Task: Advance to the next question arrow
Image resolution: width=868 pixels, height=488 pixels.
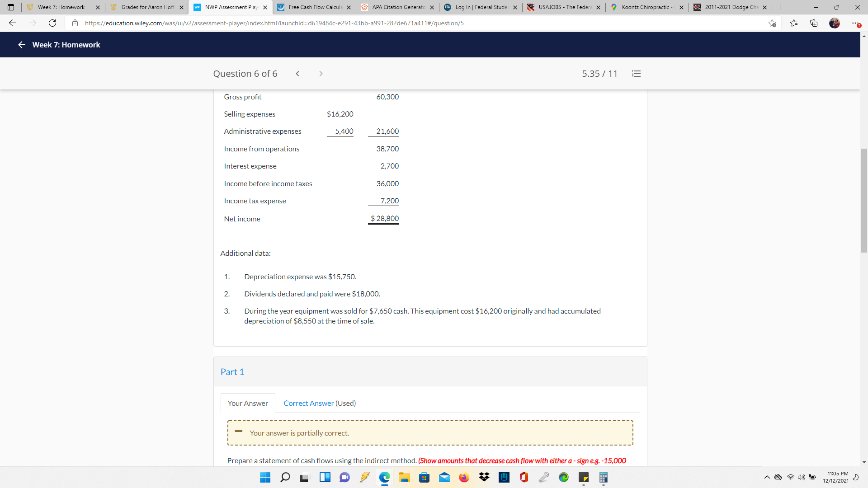Action: point(321,73)
